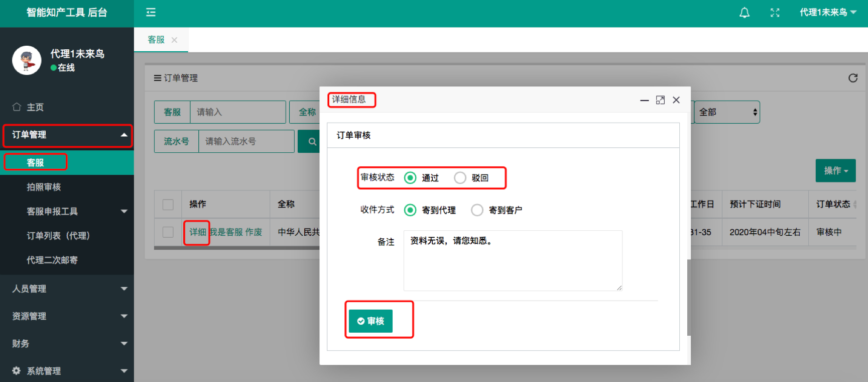
Task: Click the notification bell icon
Action: click(744, 13)
